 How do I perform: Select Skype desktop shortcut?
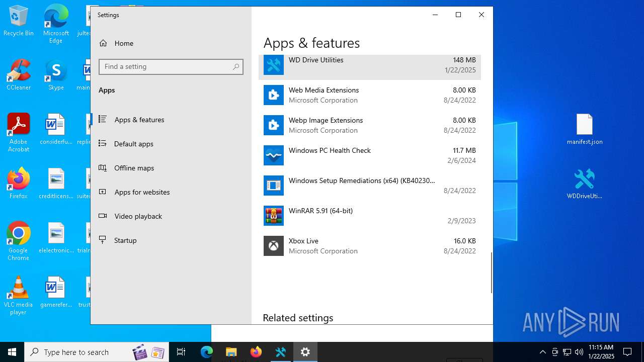[x=56, y=75]
